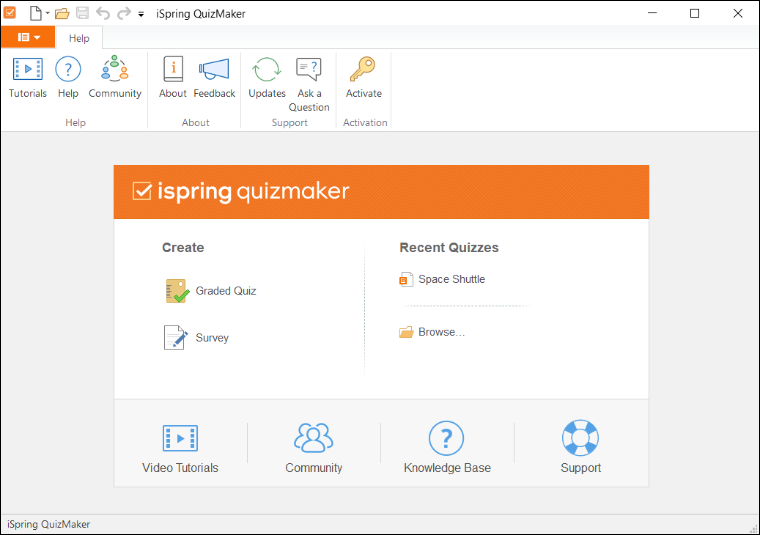Open Video Tutorials on start page
760x535 pixels.
(180, 449)
